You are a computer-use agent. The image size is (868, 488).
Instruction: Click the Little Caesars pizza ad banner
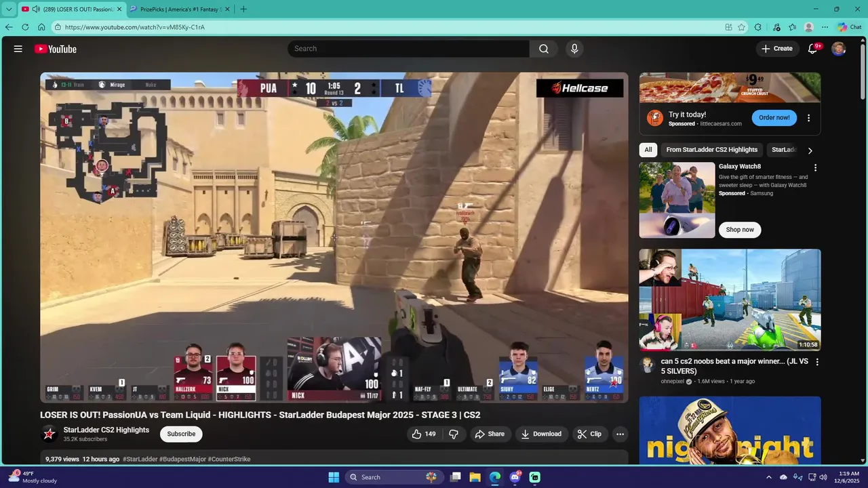[x=730, y=87]
